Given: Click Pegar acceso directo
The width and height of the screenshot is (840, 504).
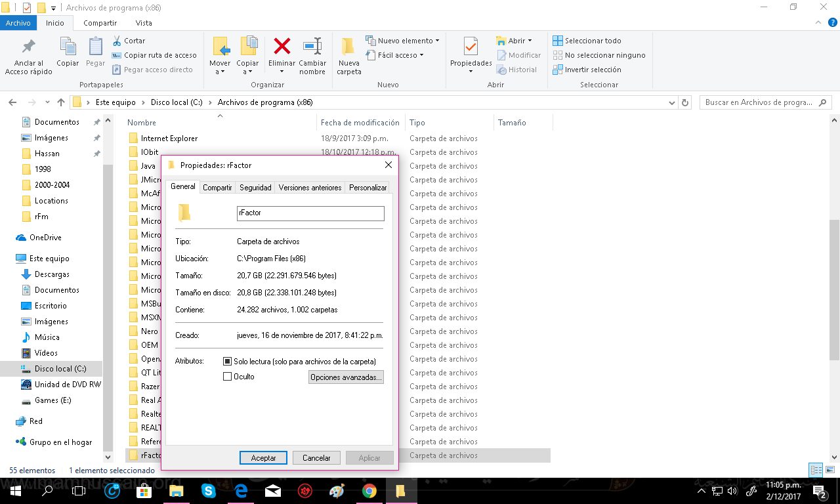Looking at the screenshot, I should click(153, 70).
